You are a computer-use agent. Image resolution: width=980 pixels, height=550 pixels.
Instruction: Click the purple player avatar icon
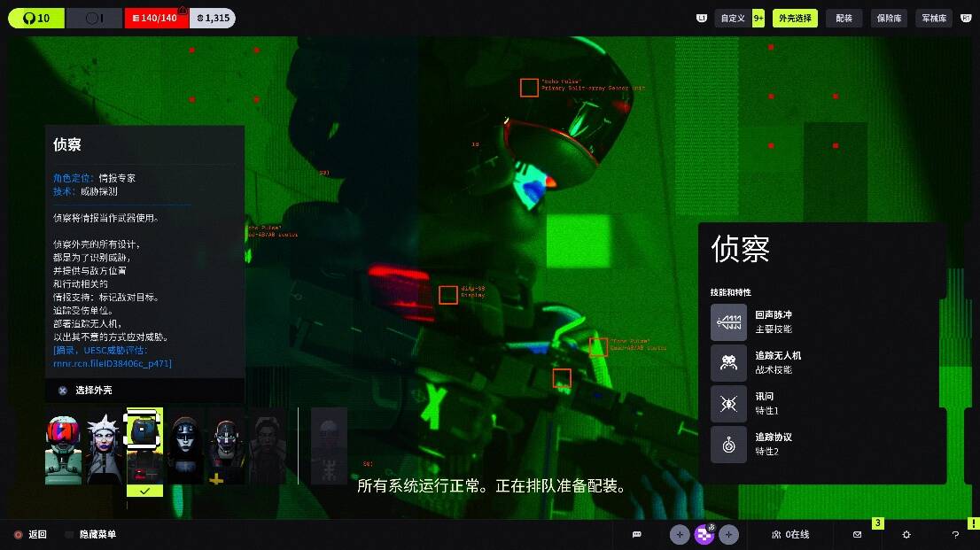click(704, 534)
